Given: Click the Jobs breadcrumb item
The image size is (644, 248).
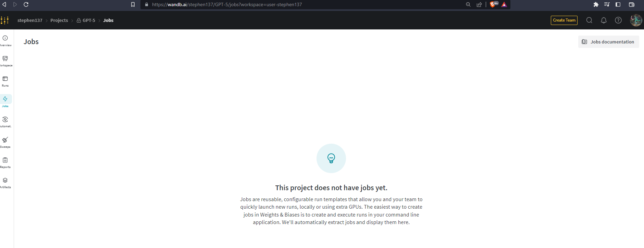Looking at the screenshot, I should [x=108, y=21].
